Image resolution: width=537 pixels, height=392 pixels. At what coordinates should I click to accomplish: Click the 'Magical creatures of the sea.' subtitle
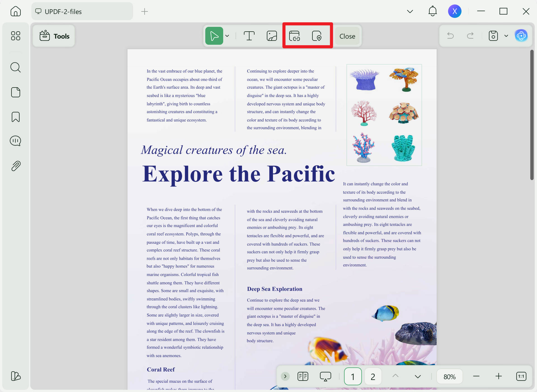[x=214, y=150]
